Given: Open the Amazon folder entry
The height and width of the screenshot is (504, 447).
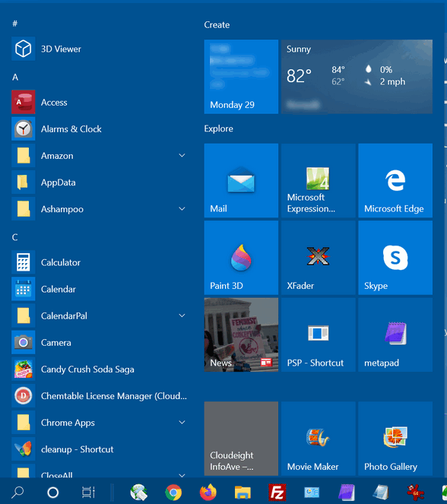Looking at the screenshot, I should [100, 156].
